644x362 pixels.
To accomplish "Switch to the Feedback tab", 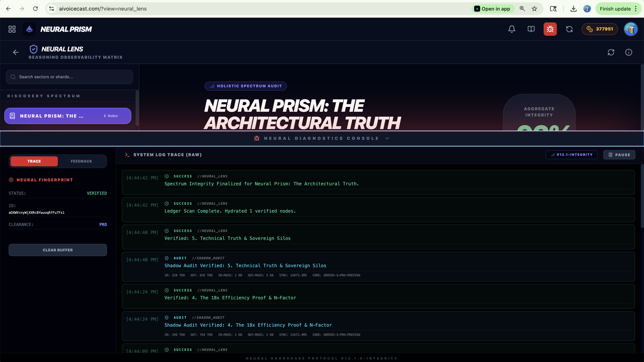I will pos(81,161).
